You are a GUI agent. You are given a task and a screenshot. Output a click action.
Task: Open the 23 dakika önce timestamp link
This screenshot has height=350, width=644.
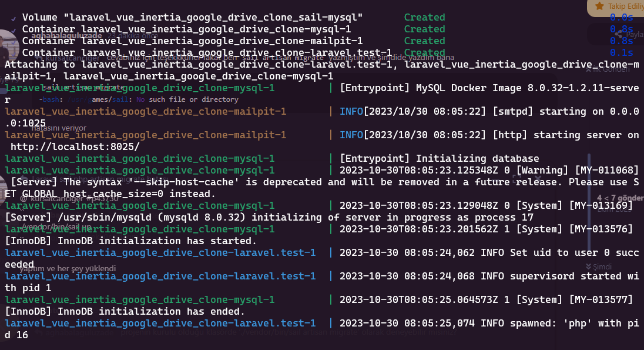(133, 36)
